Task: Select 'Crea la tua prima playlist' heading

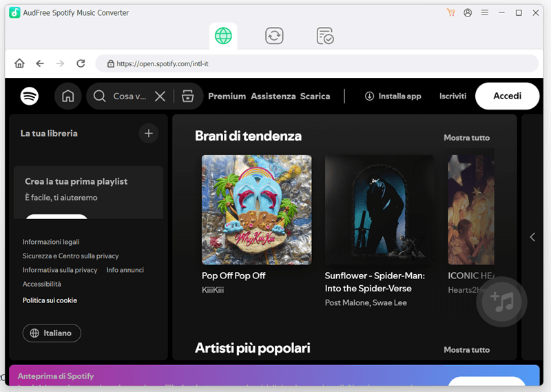Action: tap(76, 181)
